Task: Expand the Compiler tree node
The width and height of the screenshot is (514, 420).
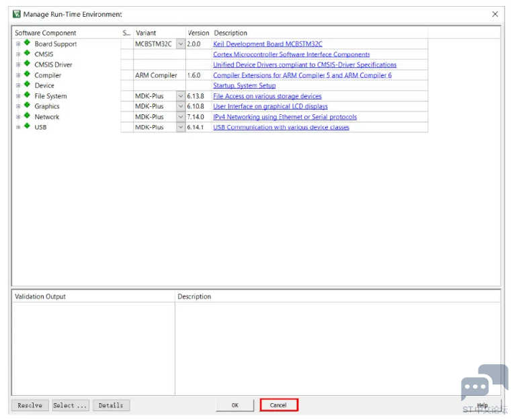Action: 18,75
